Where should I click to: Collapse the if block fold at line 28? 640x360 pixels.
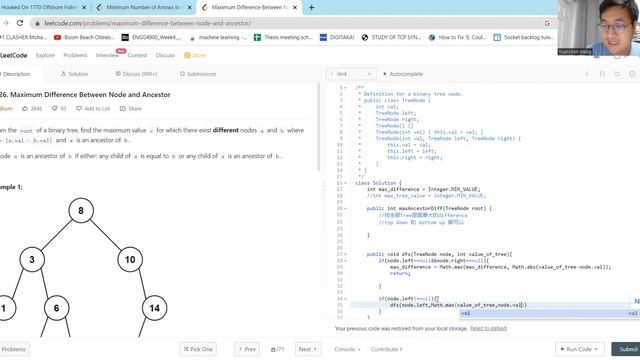coord(345,260)
